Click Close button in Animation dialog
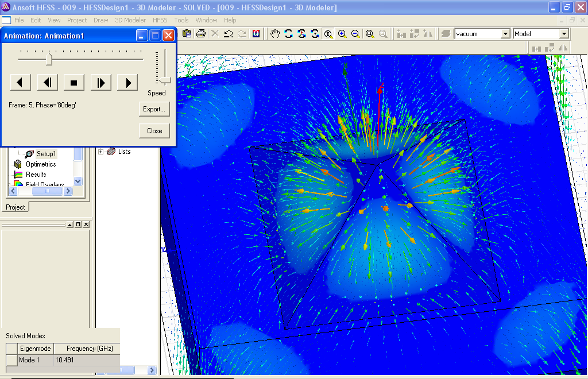Screen dimensions: 588x379 pos(154,131)
